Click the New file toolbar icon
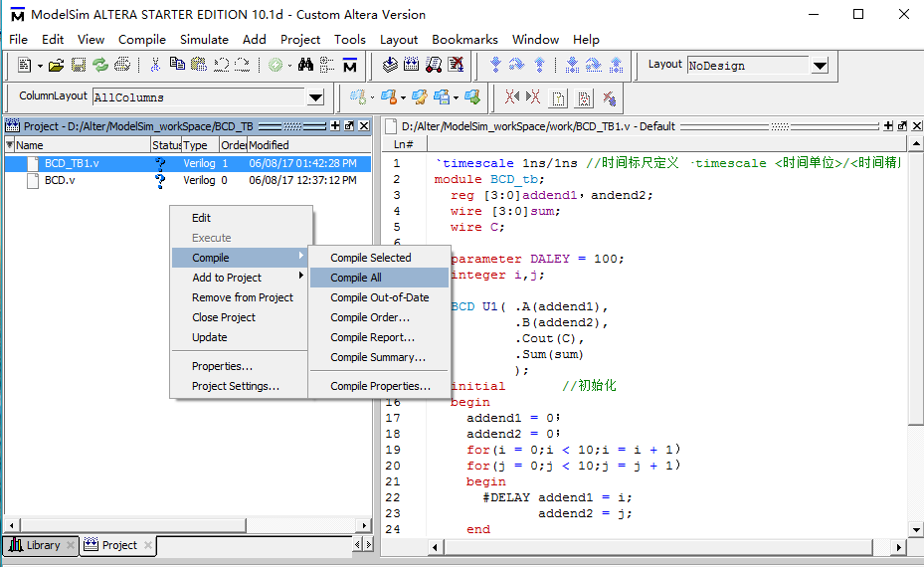 pos(24,65)
